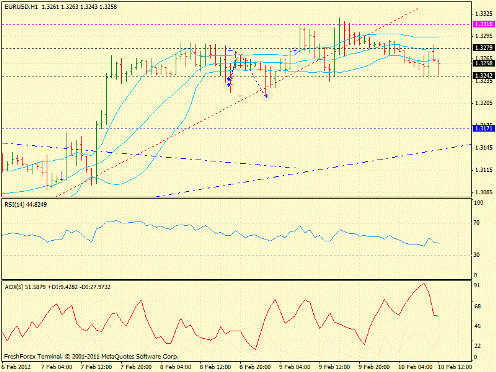The width and height of the screenshot is (496, 372).
Task: Click the ADX scale value 22
Action: pyautogui.click(x=477, y=346)
